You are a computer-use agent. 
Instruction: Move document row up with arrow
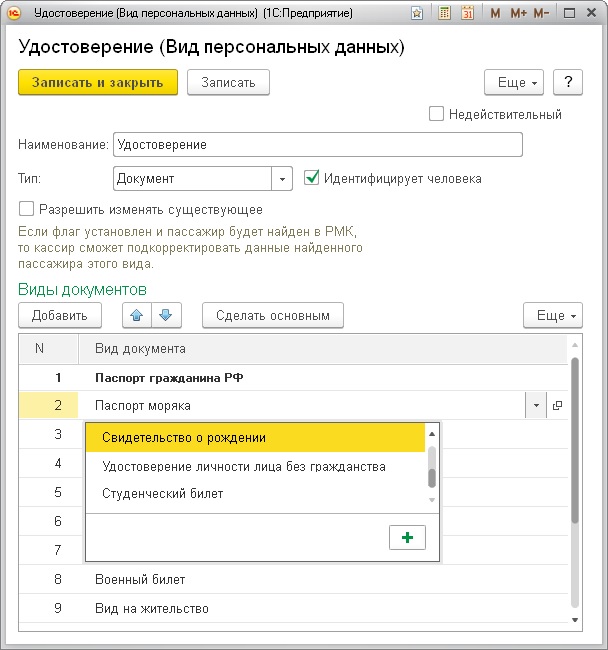(136, 315)
